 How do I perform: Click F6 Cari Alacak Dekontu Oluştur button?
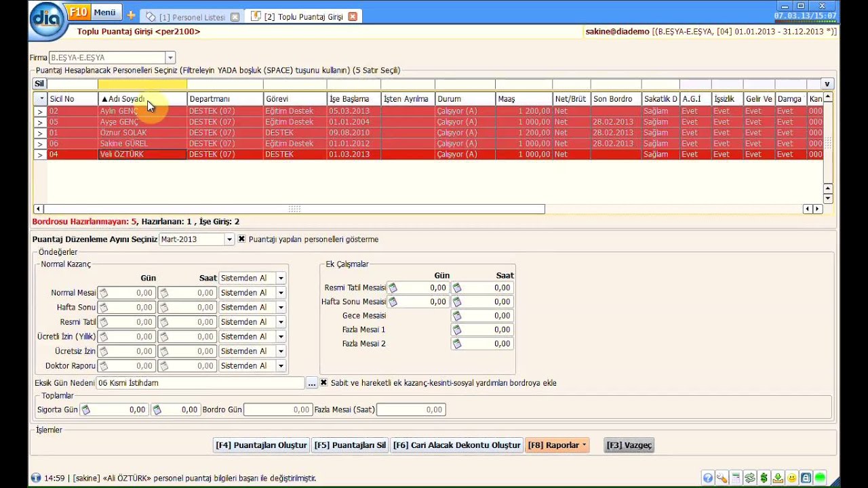pyautogui.click(x=456, y=445)
